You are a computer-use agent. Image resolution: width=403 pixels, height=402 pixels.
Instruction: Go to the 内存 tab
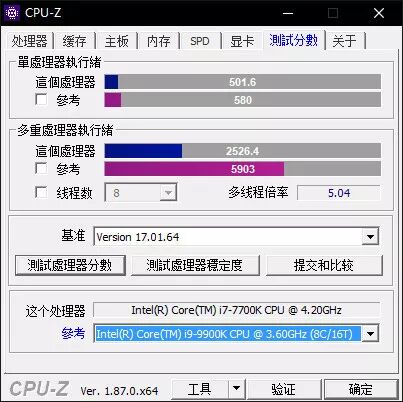pos(159,41)
